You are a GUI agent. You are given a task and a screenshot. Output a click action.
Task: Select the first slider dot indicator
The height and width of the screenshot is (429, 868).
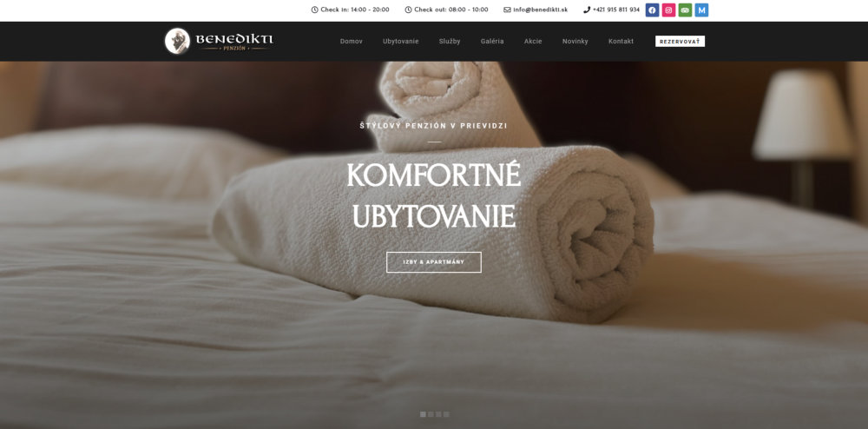tap(423, 414)
